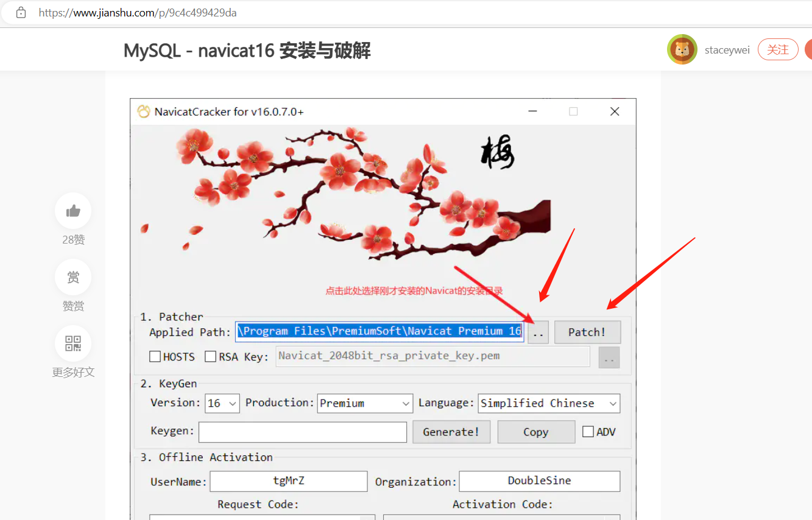
Task: Browse for Applied Path with the '..' button
Action: 538,332
